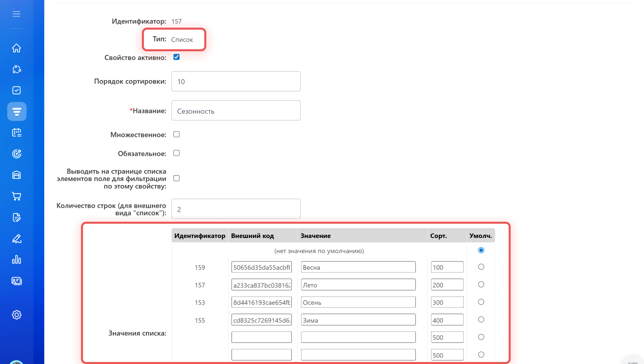Open the goals target icon in sidebar
Viewport: 644px width, 364px height.
(16, 154)
